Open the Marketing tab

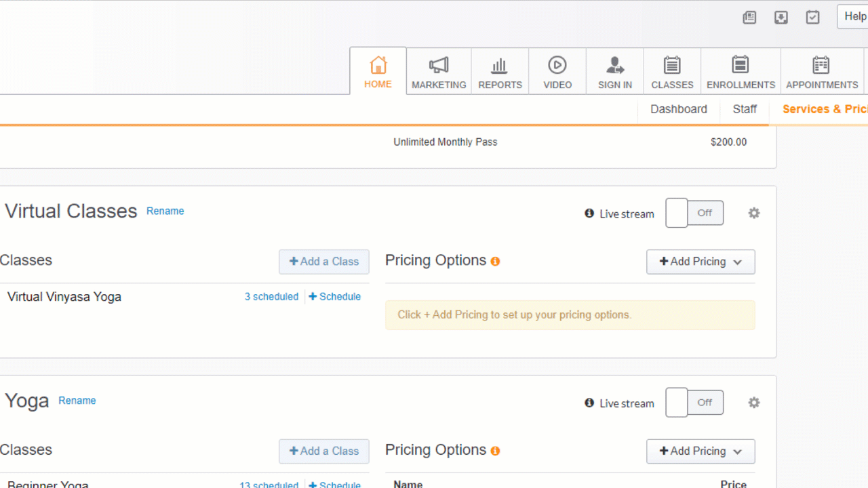439,71
